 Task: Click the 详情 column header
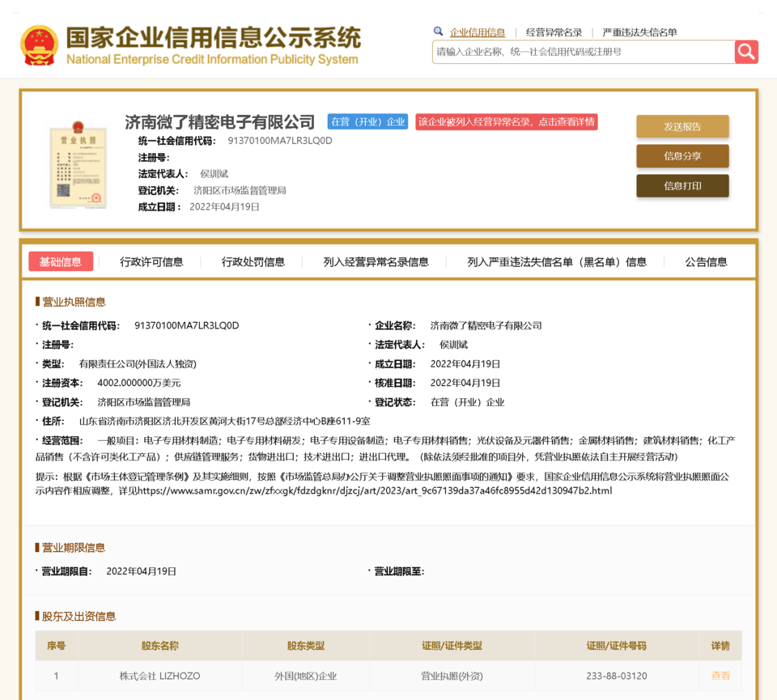pos(720,646)
